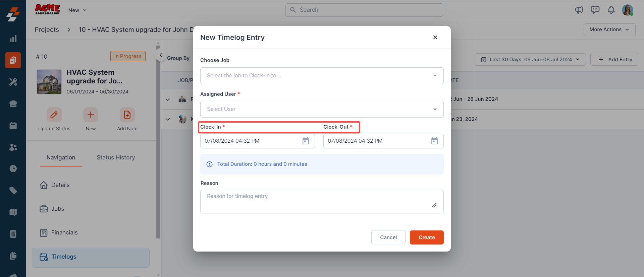Click into the Reason text area
Image resolution: width=644 pixels, height=277 pixels.
(322, 202)
